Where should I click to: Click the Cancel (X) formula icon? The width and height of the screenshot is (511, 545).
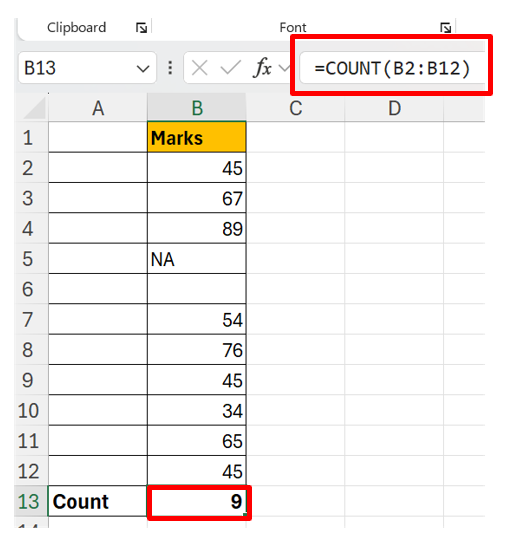pos(200,68)
